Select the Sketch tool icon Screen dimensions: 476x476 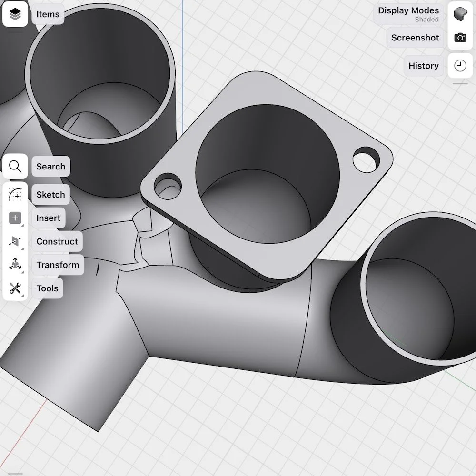pyautogui.click(x=15, y=194)
